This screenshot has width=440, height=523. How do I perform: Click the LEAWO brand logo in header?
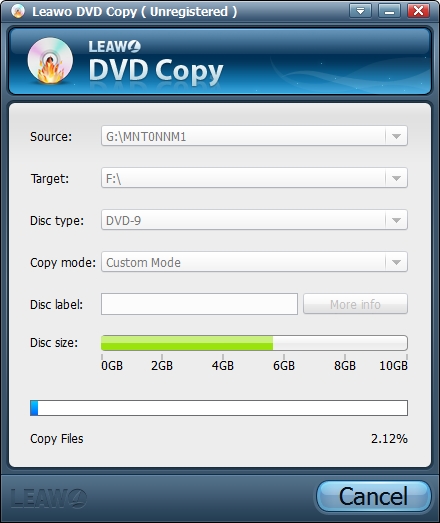[x=114, y=46]
